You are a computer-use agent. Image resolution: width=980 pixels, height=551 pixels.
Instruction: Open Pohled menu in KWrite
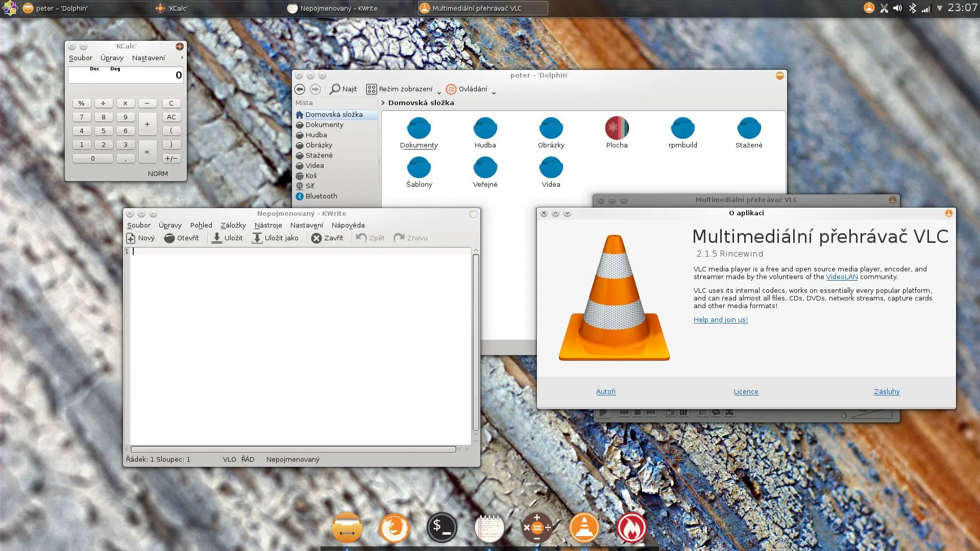point(201,226)
